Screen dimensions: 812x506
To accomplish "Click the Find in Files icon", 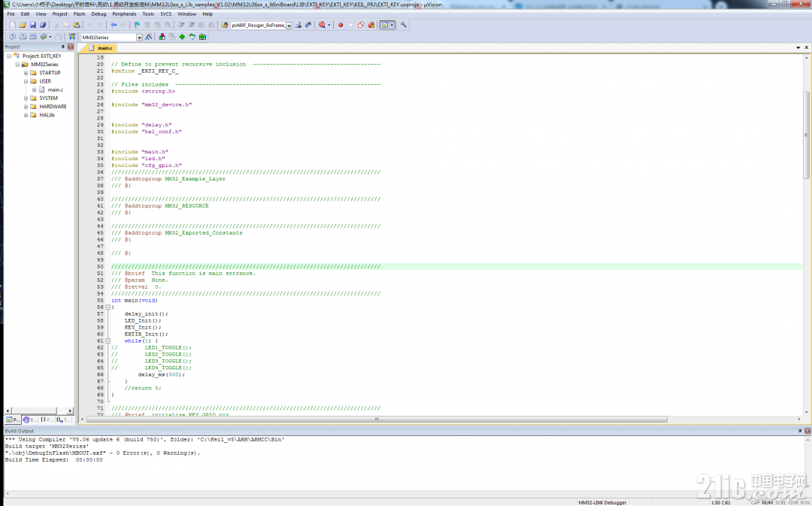I will pyautogui.click(x=225, y=25).
